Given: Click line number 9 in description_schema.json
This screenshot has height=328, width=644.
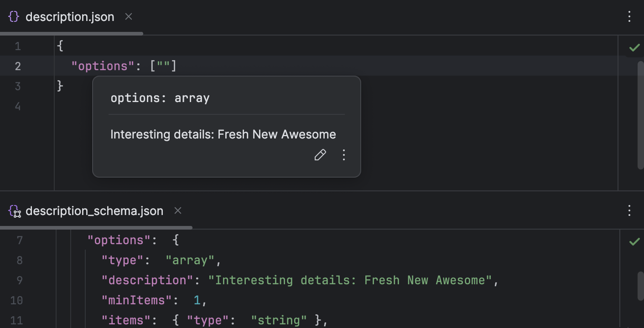Looking at the screenshot, I should point(19,280).
